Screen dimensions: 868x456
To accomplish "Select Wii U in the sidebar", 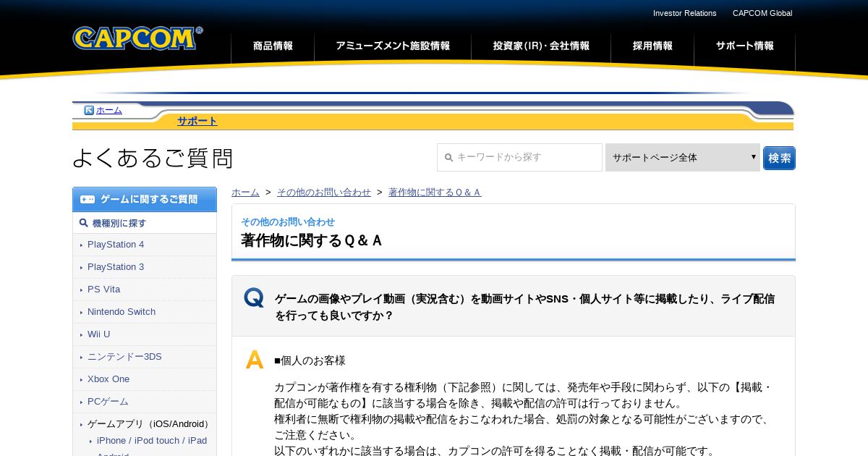I will tap(99, 334).
